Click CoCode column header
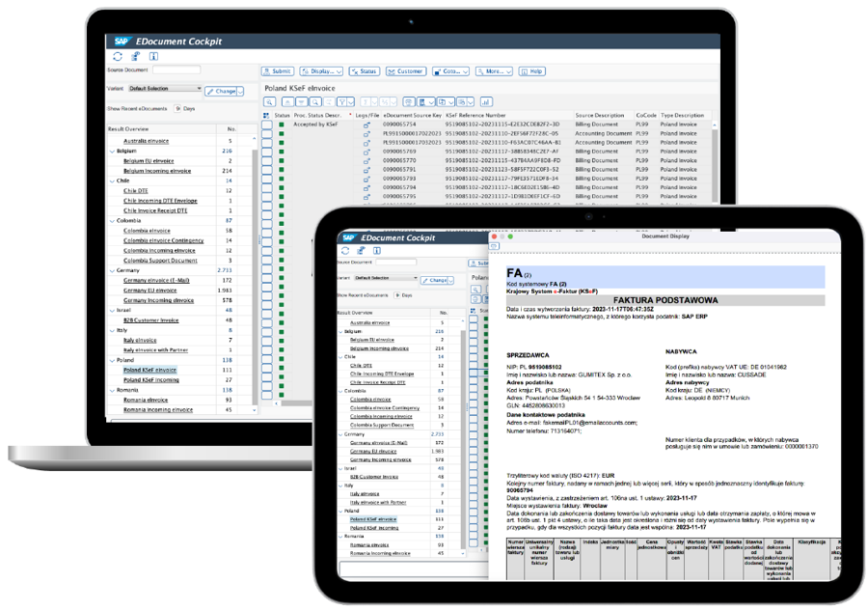This screenshot has width=868, height=610. pos(646,115)
